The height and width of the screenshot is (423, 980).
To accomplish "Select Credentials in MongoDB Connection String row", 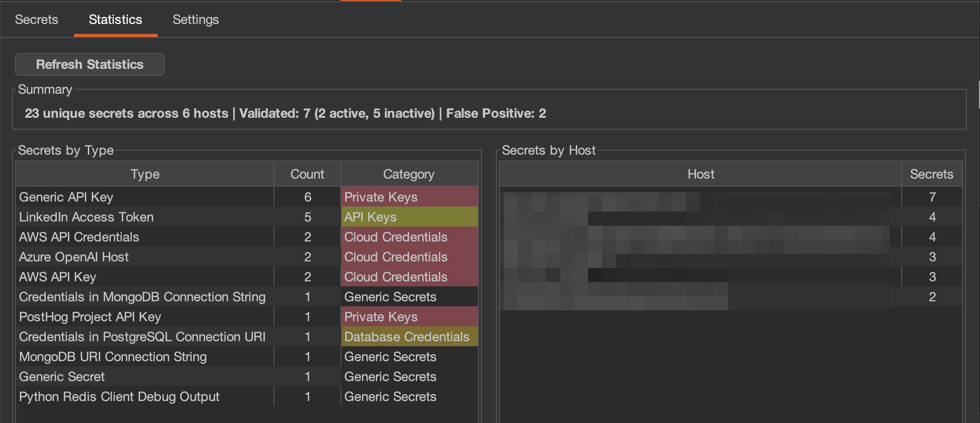I will [145, 296].
